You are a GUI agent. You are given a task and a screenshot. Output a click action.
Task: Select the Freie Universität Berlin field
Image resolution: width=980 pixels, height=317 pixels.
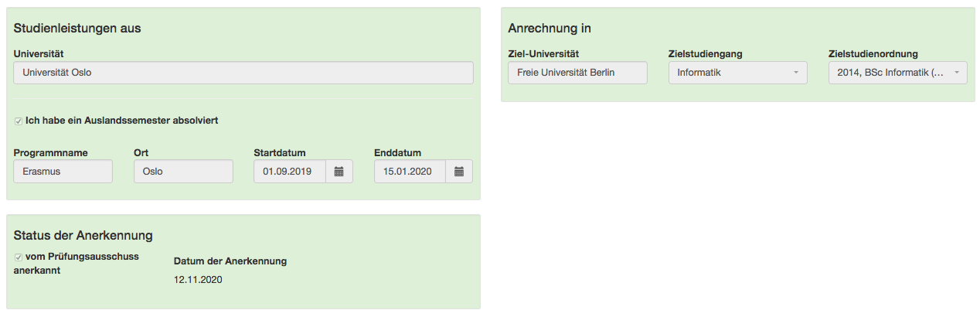[577, 73]
